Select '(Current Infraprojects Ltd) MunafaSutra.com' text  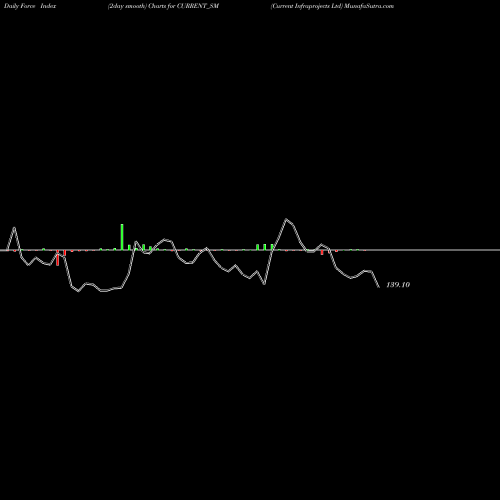pos(332,6)
